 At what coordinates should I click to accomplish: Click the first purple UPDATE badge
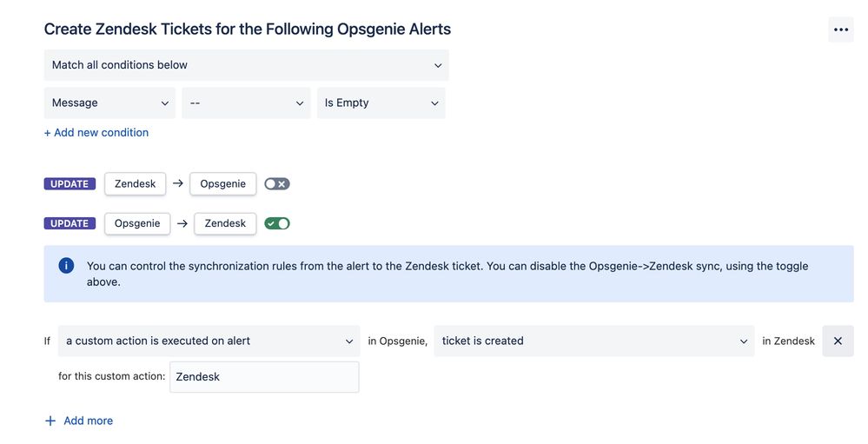tap(70, 184)
